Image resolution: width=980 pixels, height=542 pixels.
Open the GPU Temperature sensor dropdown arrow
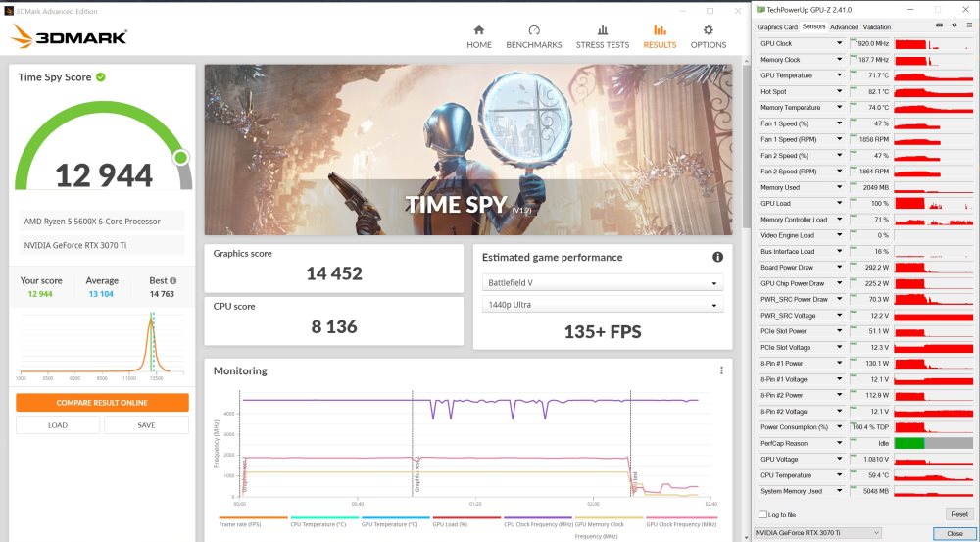pyautogui.click(x=840, y=75)
